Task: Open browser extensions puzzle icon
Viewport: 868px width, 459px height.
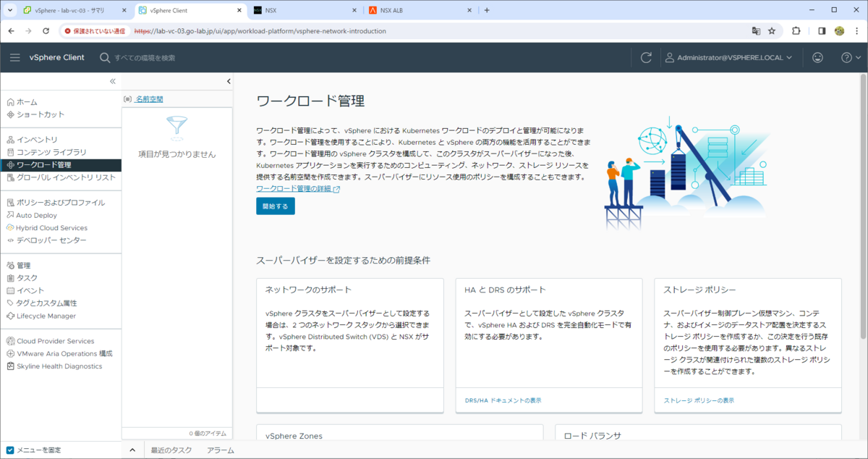Action: click(796, 31)
